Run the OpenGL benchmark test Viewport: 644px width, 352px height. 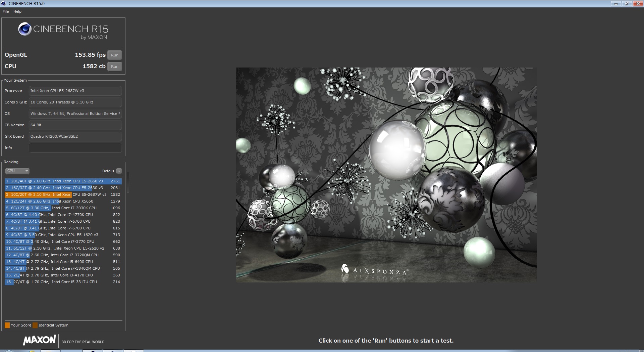(115, 55)
